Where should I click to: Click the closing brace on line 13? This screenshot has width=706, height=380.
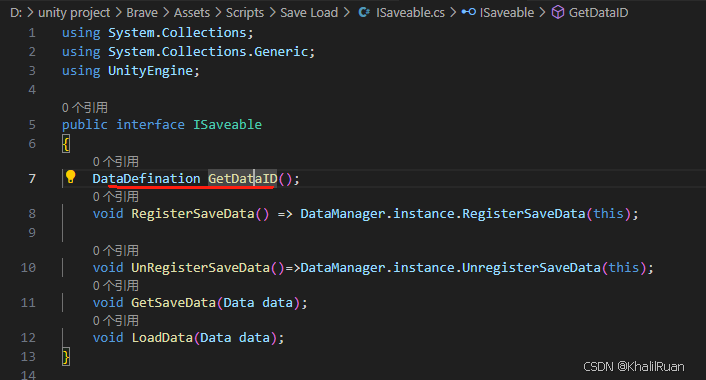click(66, 357)
